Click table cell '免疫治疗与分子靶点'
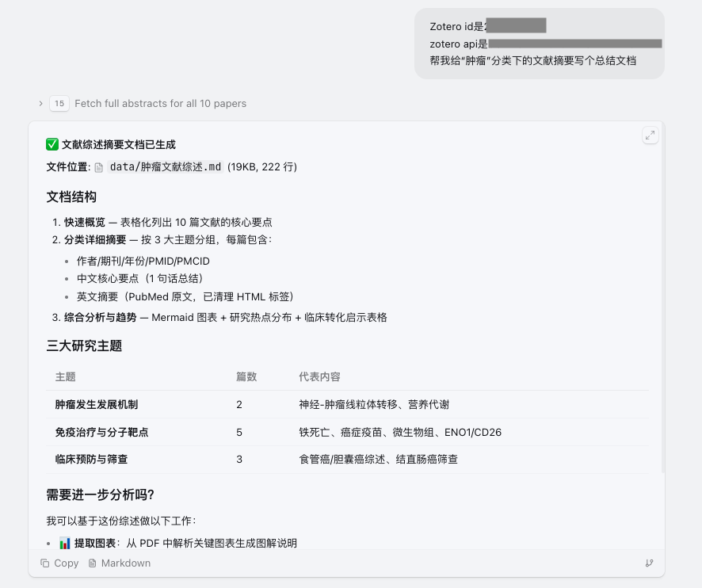Image resolution: width=702 pixels, height=588 pixels. point(101,432)
